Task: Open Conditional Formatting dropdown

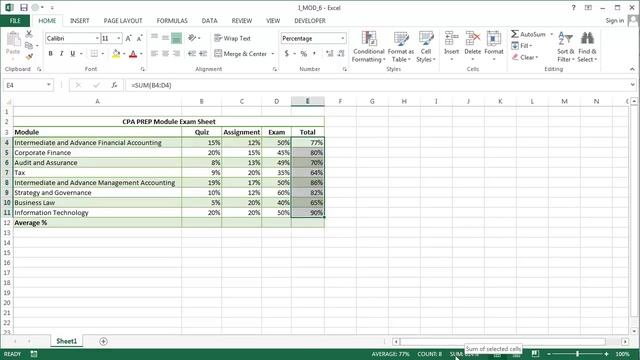Action: click(x=369, y=47)
